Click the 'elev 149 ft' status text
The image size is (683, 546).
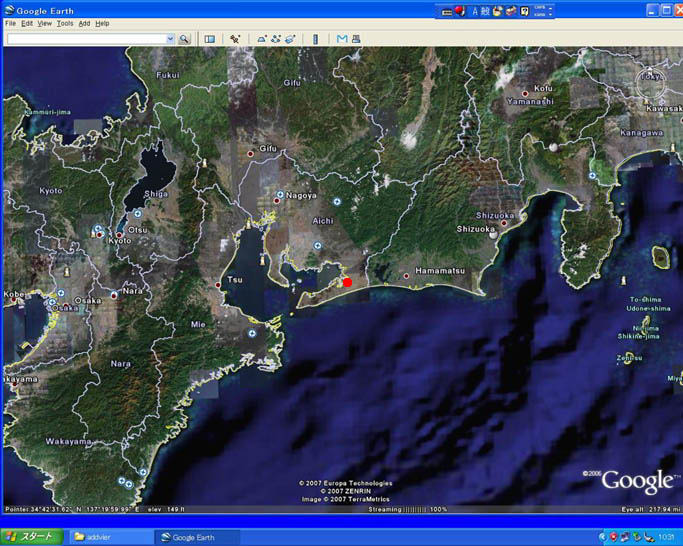tap(166, 509)
